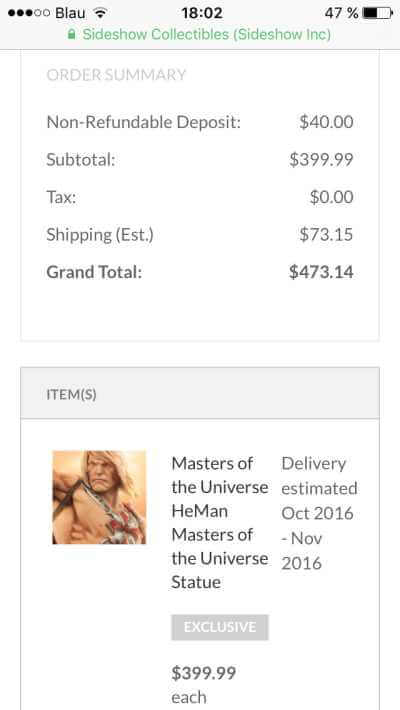Tap the $399.99 each item price
400x710 pixels.
(x=203, y=685)
